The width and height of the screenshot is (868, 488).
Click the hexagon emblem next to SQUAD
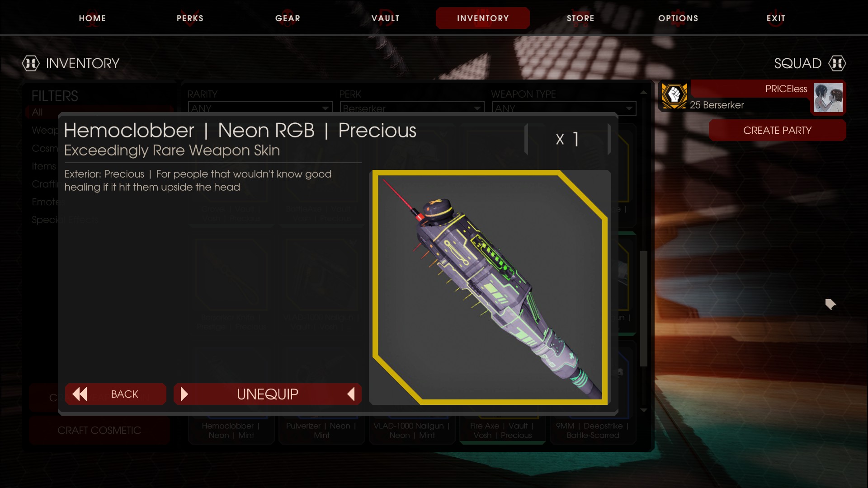(x=837, y=63)
